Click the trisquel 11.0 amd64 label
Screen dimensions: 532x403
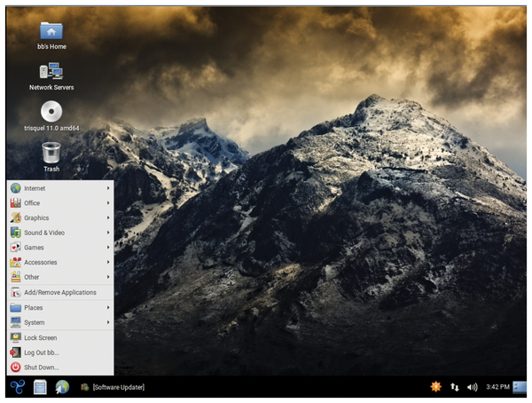pyautogui.click(x=51, y=128)
